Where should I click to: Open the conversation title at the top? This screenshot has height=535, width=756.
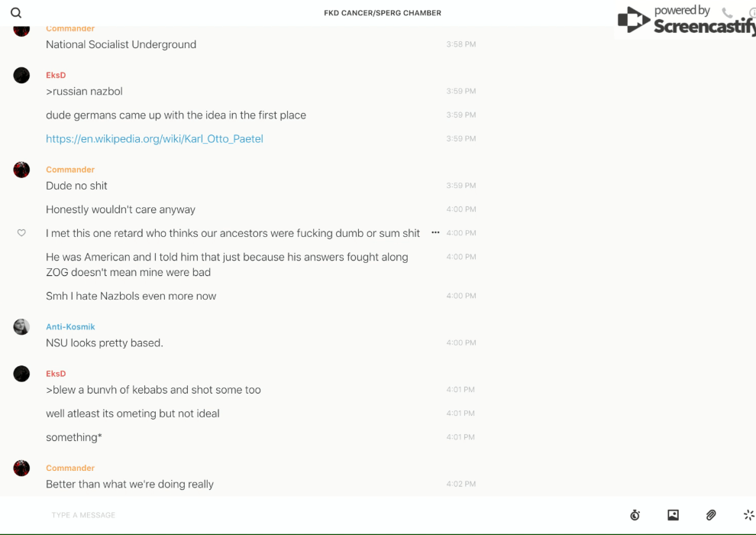(383, 13)
